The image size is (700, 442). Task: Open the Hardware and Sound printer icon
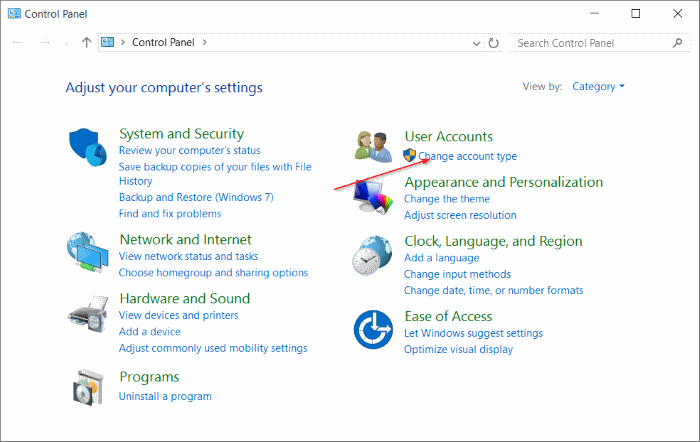(x=88, y=314)
